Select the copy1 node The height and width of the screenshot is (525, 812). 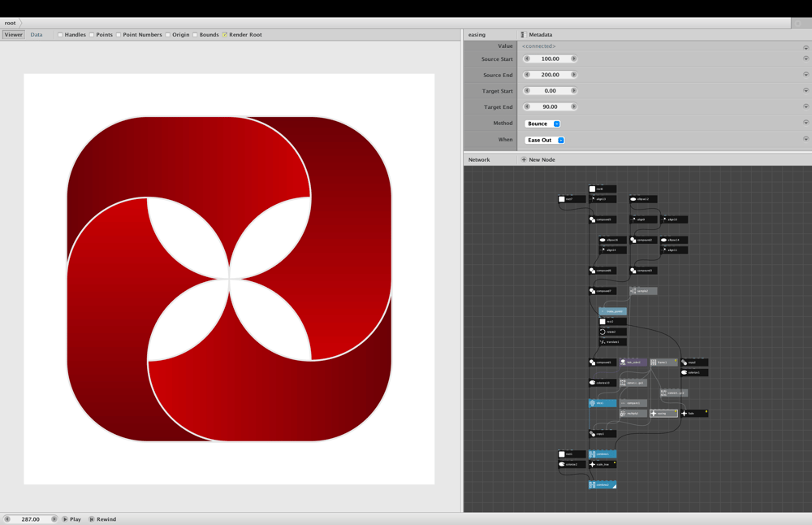pos(603,434)
